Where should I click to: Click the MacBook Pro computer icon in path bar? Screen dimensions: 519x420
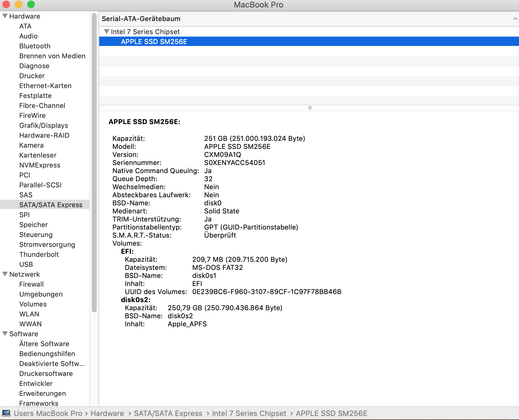6,413
